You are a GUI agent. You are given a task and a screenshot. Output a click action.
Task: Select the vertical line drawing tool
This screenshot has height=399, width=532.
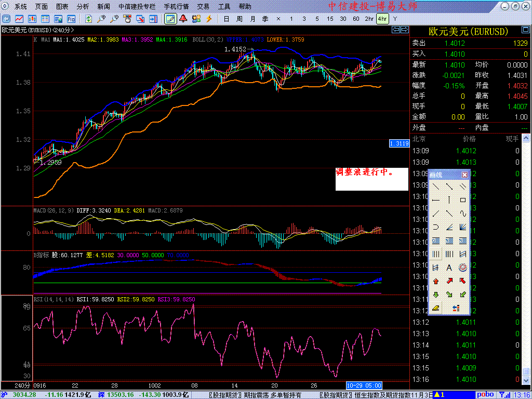[x=449, y=200]
